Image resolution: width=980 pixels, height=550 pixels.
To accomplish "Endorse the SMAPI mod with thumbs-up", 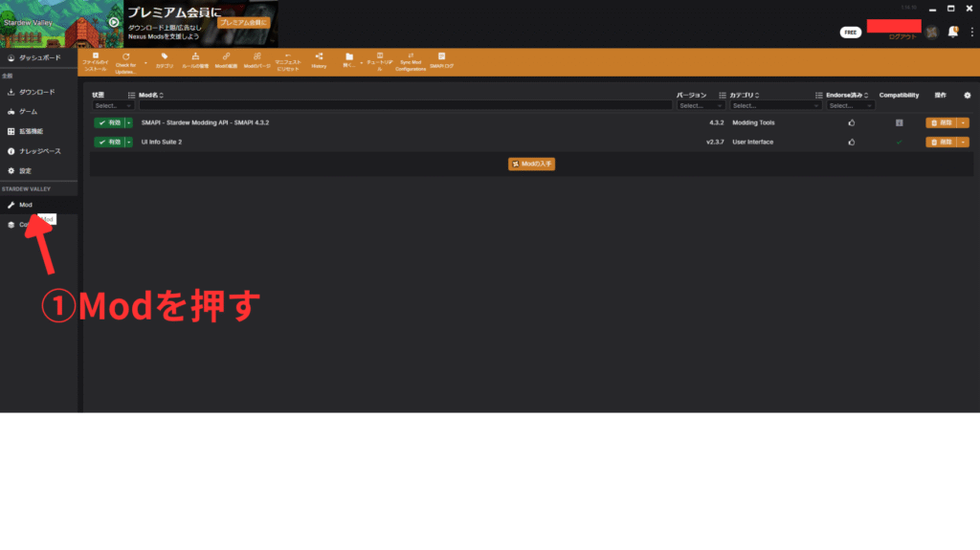I will 851,123.
